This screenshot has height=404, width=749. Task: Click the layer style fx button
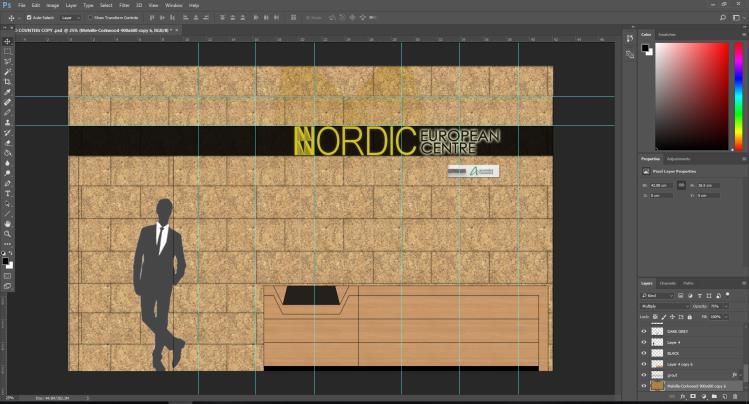[x=682, y=396]
